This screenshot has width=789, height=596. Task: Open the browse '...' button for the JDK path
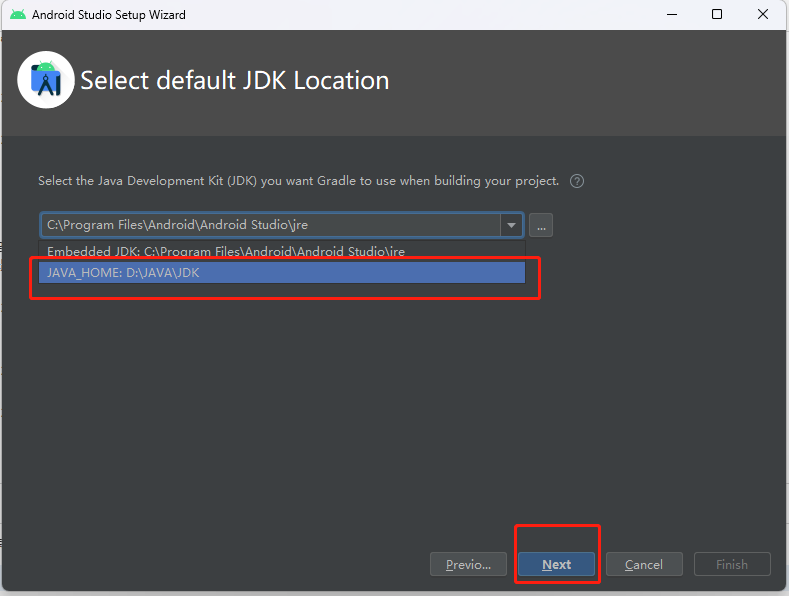[541, 225]
